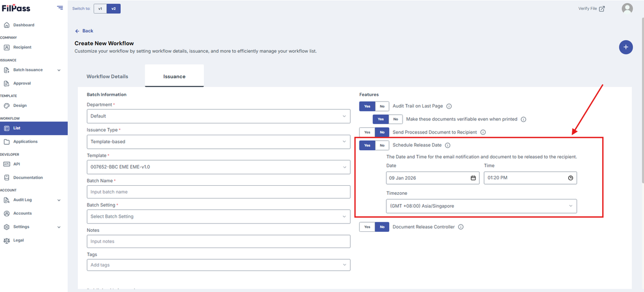Open the clock picker in Time field
This screenshot has width=644, height=292.
tap(570, 178)
